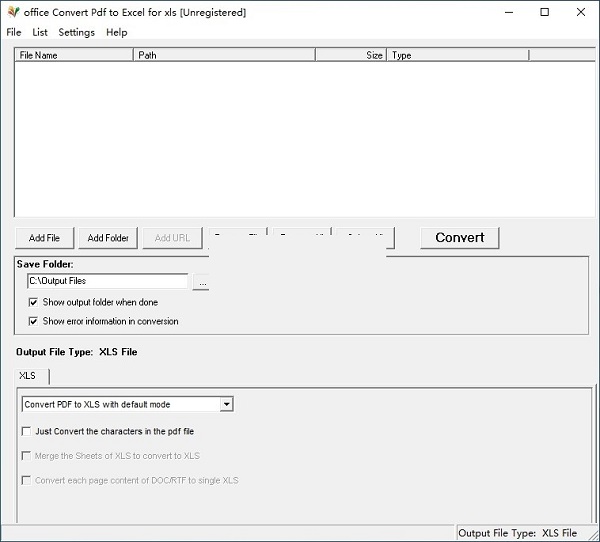Click the 'Output File Type: XLS File' label
Image resolution: width=600 pixels, height=542 pixels.
(x=77, y=352)
